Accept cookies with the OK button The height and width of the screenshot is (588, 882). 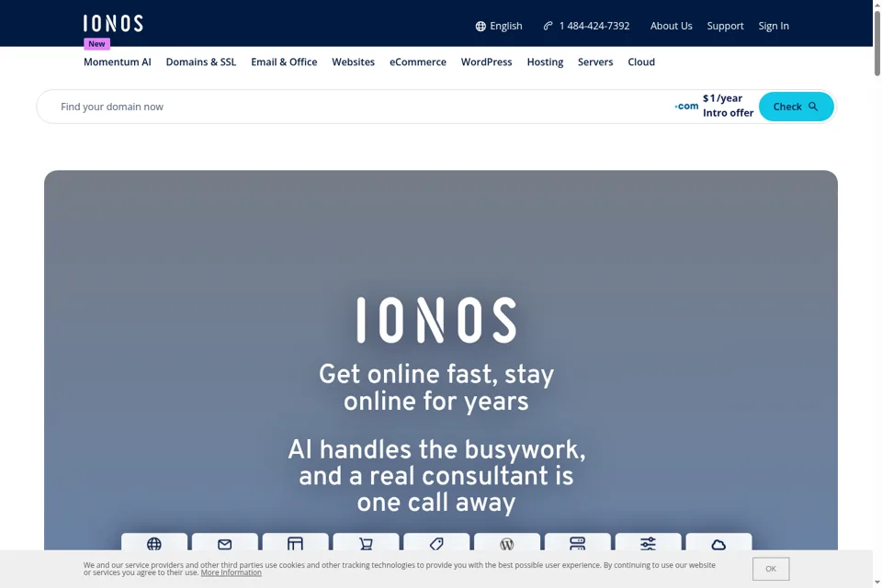[x=771, y=569]
